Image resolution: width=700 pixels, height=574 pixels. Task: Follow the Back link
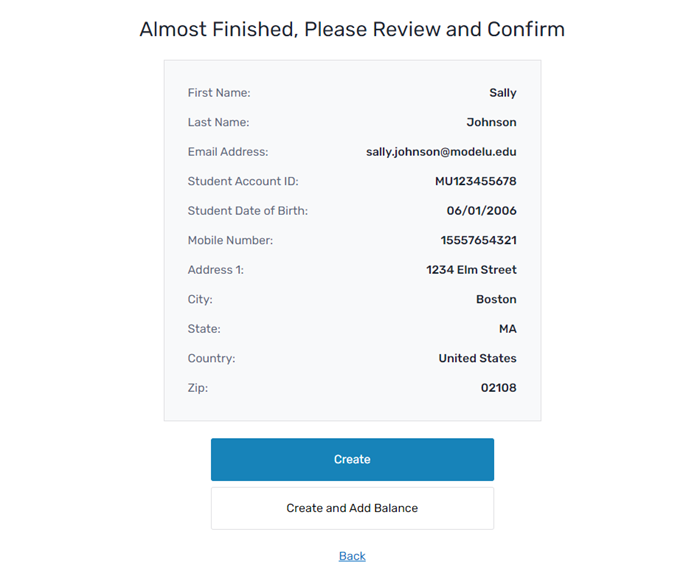352,556
